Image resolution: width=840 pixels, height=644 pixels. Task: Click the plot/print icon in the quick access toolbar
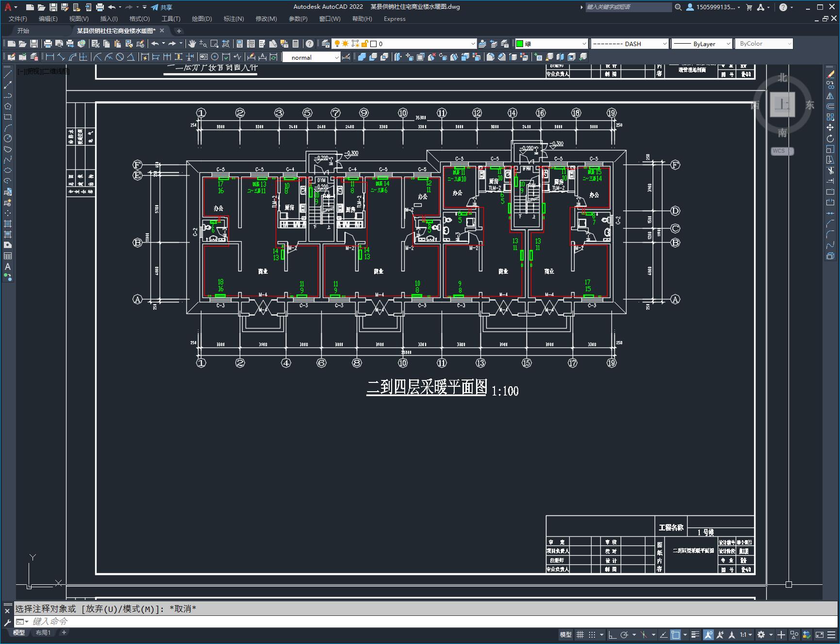click(99, 7)
